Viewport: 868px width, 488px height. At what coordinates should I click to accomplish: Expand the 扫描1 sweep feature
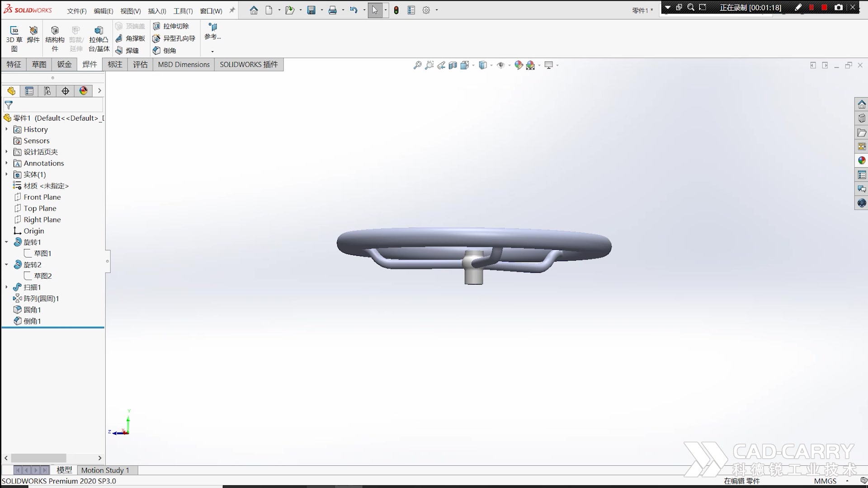pos(6,287)
